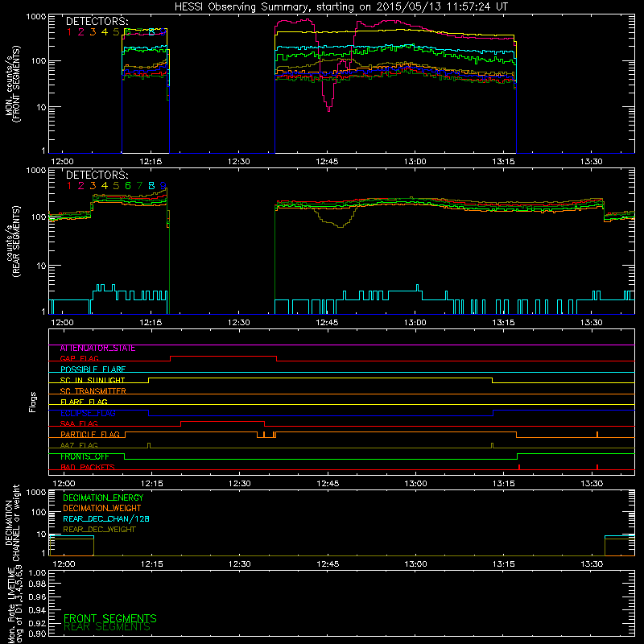This screenshot has width=644, height=644.
Task: Click '100' y-tick on rear segments plot
Action: [x=38, y=217]
